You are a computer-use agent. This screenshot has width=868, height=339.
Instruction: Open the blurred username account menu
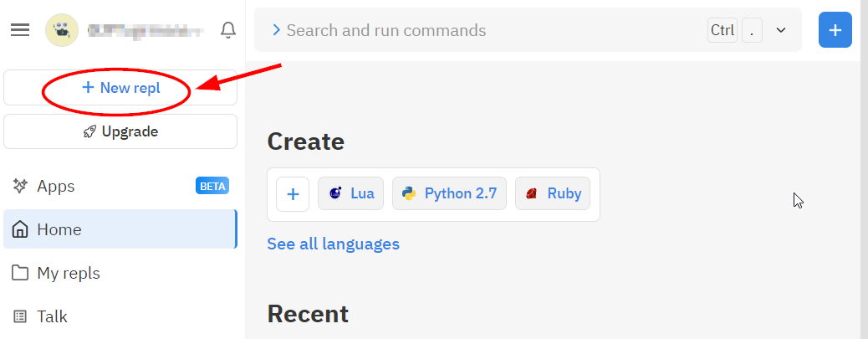click(x=146, y=31)
